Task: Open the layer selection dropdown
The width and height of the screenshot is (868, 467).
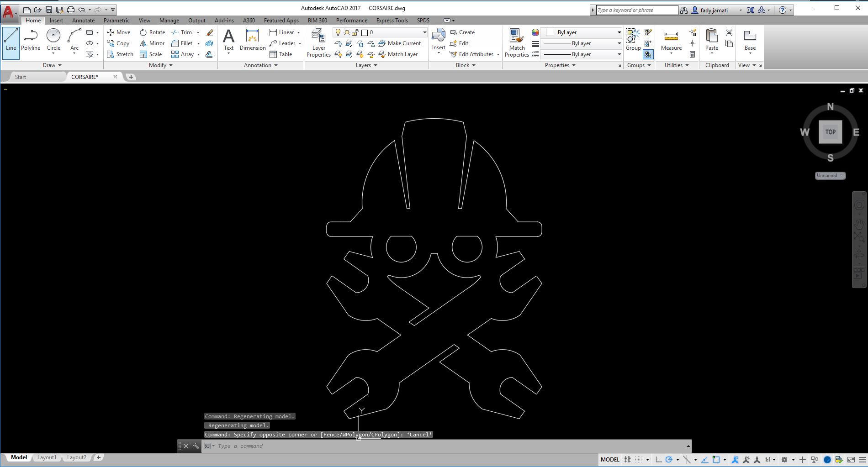Action: click(x=380, y=32)
